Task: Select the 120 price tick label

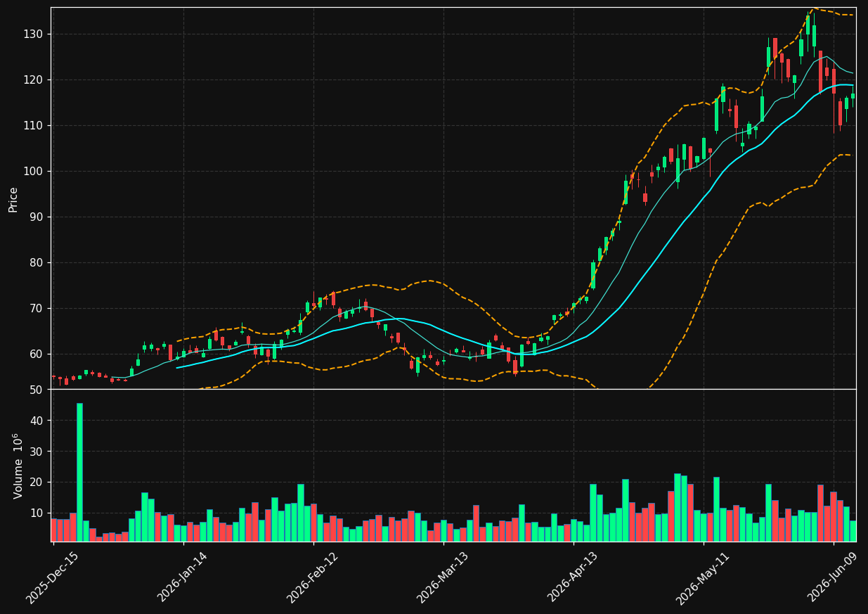Action: tap(32, 80)
